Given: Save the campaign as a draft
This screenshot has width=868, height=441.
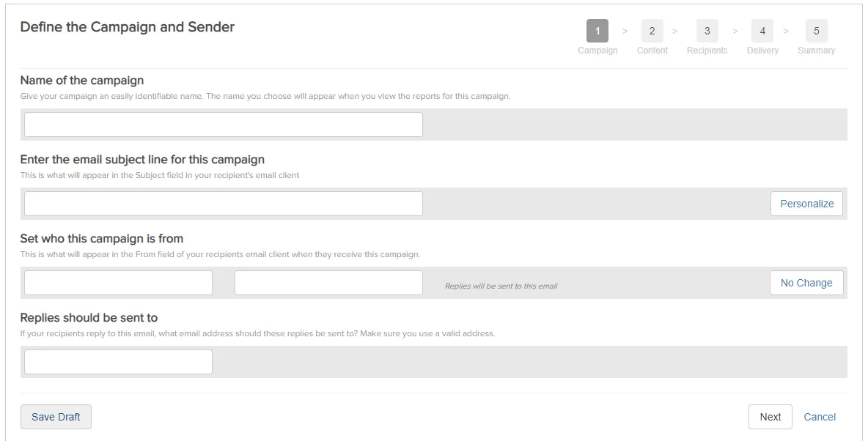Looking at the screenshot, I should point(56,416).
